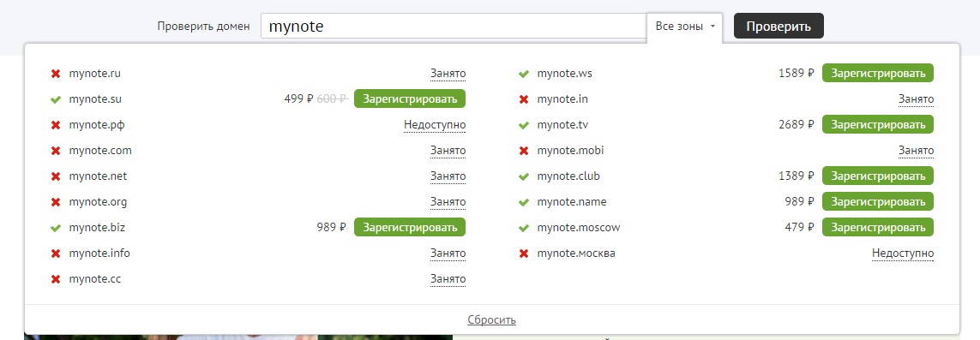Register mynote.moscow with Зарегистрировать button

pos(877,227)
